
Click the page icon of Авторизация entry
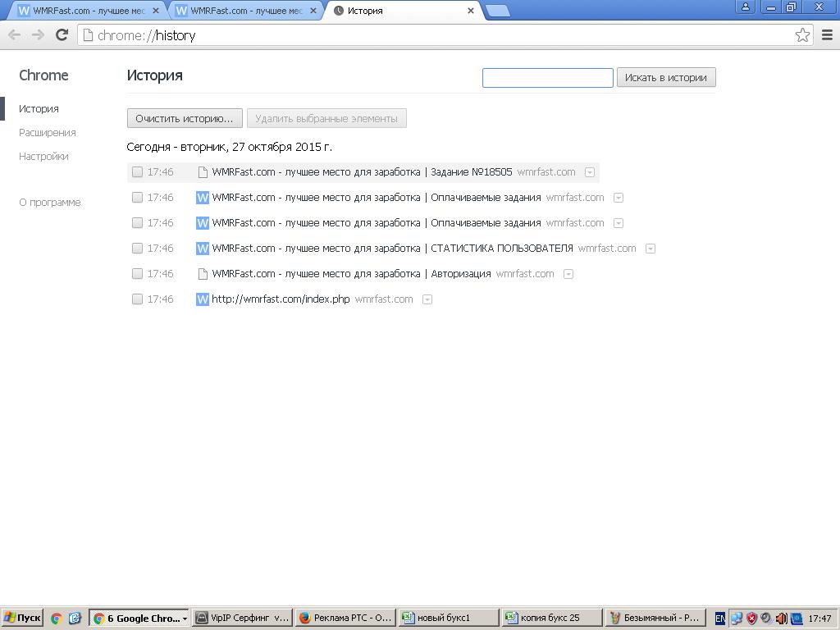coord(203,274)
